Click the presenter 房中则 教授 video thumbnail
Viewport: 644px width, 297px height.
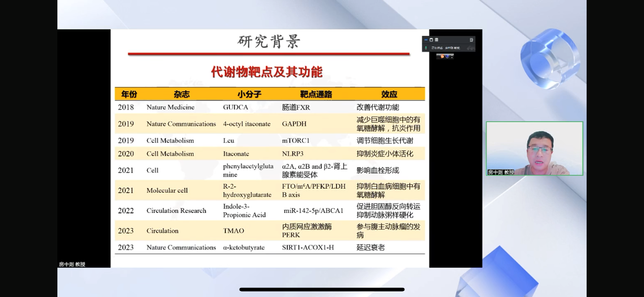coord(534,148)
